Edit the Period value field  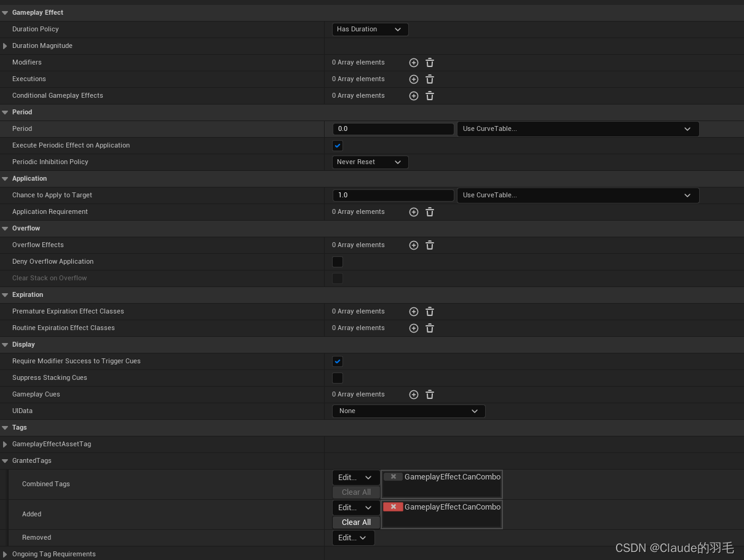point(394,129)
